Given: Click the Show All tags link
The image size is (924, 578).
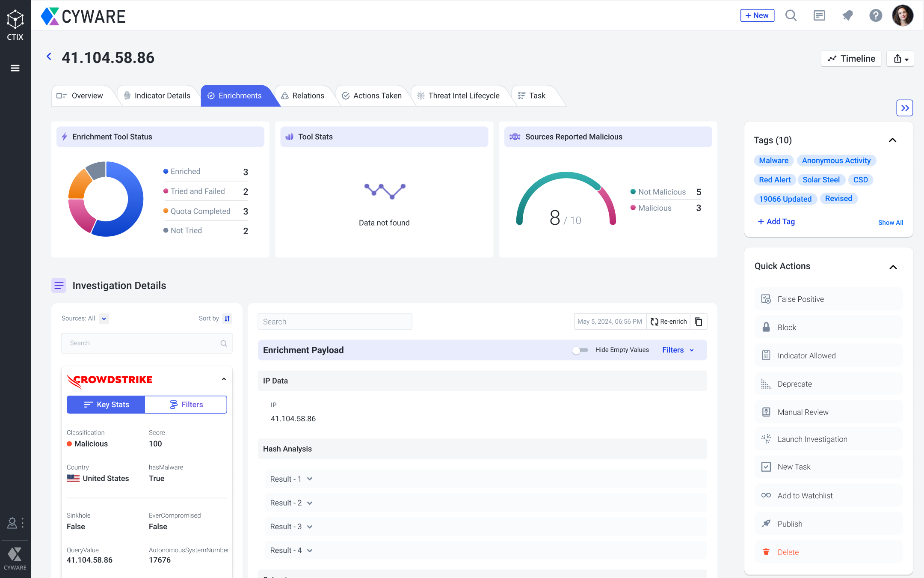Looking at the screenshot, I should click(x=891, y=222).
